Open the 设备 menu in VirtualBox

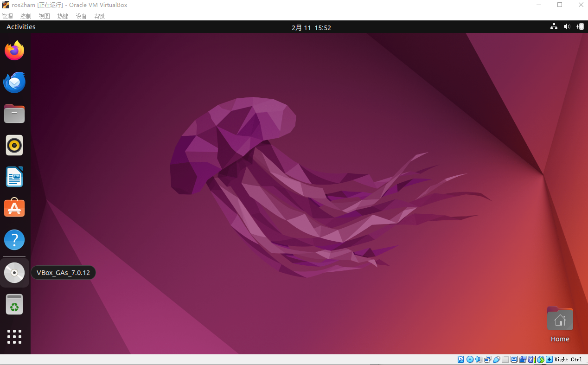[x=81, y=16]
